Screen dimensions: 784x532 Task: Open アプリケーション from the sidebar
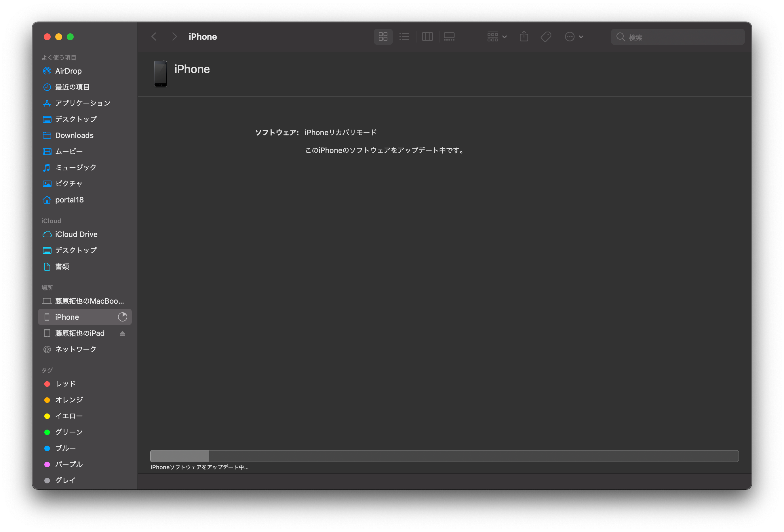(83, 103)
